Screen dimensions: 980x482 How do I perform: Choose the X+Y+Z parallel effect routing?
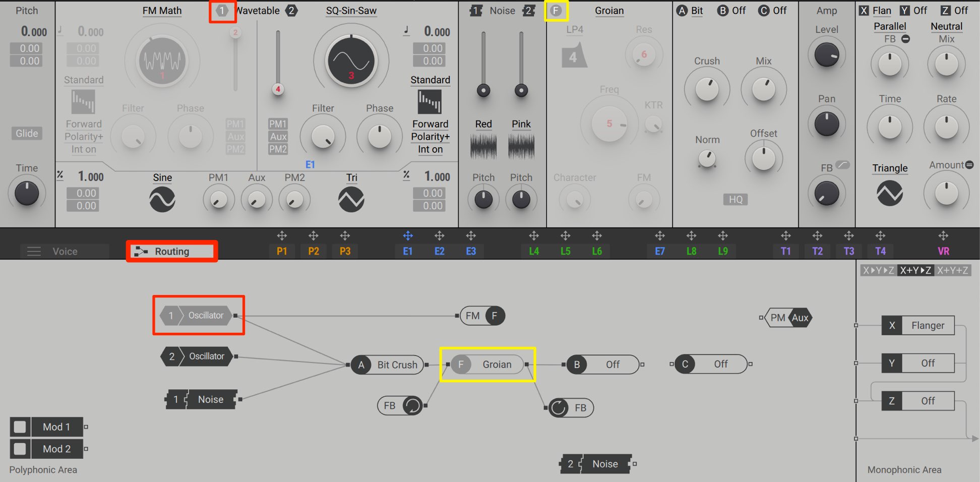(952, 270)
